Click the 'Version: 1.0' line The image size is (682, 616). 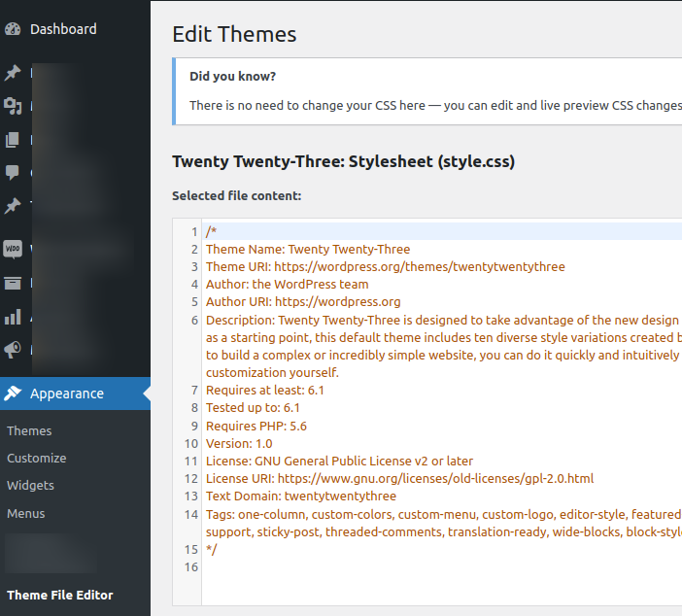239,443
